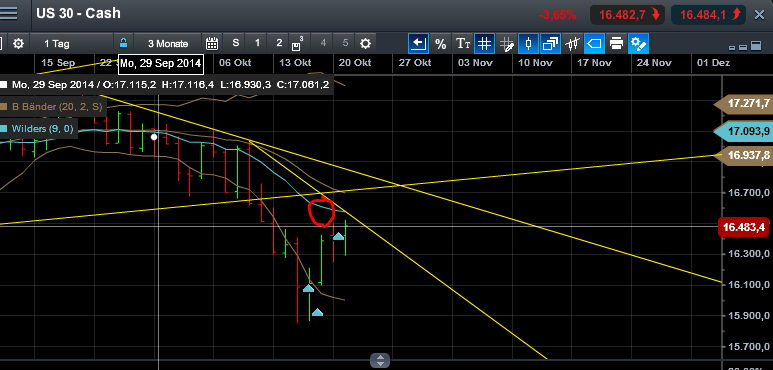The width and height of the screenshot is (773, 370).
Task: Click the -3,65% change value
Action: [x=558, y=15]
